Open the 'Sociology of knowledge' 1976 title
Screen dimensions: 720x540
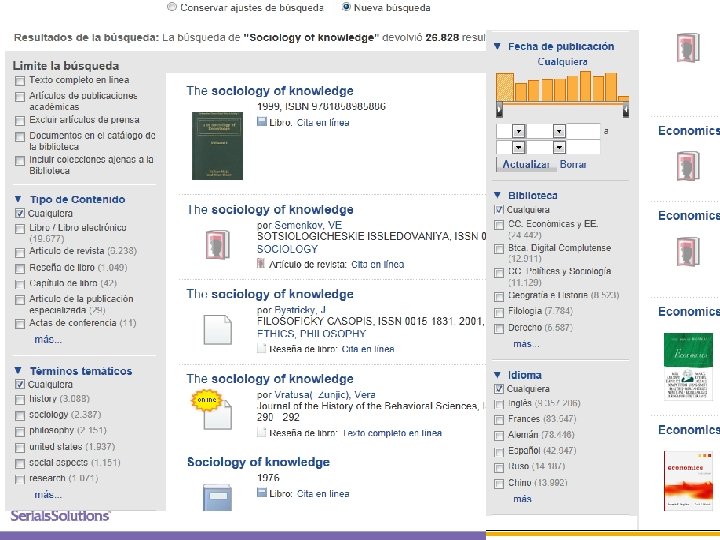pos(258,462)
